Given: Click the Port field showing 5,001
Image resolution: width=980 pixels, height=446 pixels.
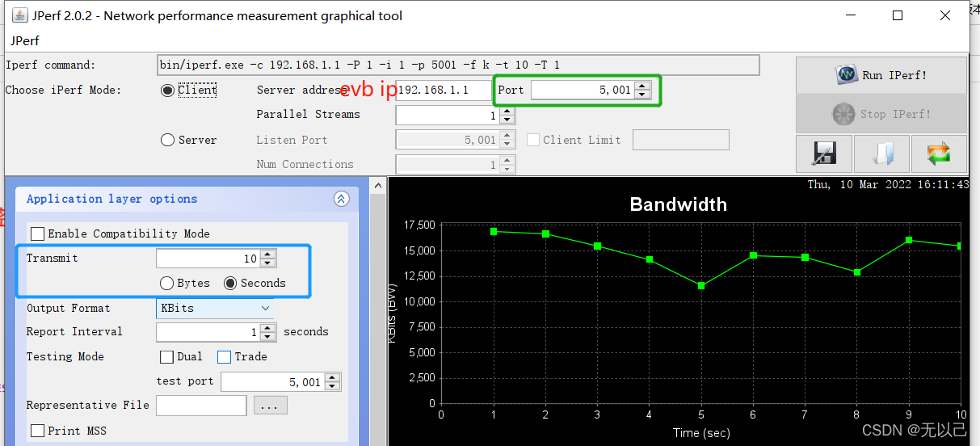Looking at the screenshot, I should [x=583, y=90].
